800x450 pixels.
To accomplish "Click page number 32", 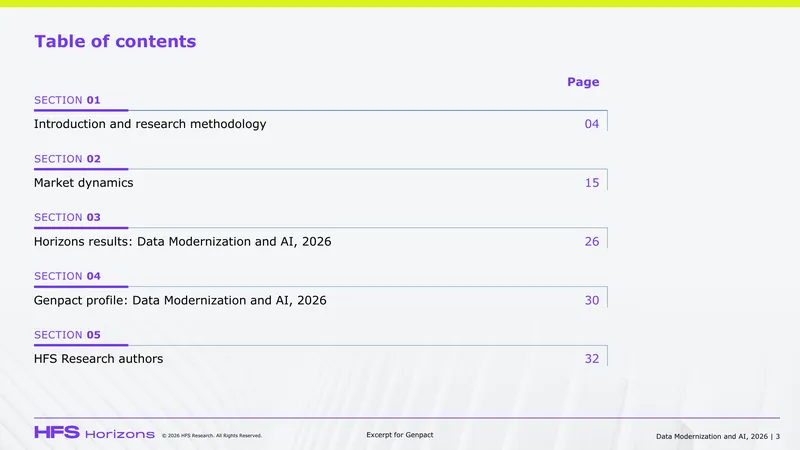I will (592, 359).
